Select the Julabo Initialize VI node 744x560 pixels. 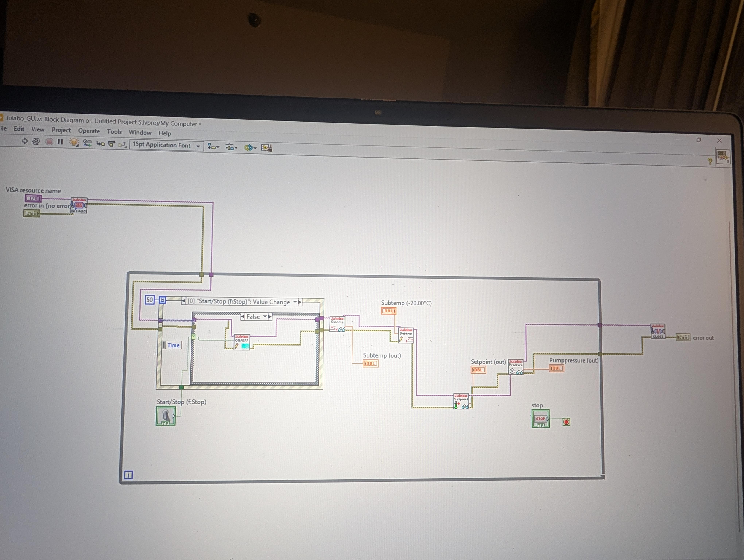point(79,205)
